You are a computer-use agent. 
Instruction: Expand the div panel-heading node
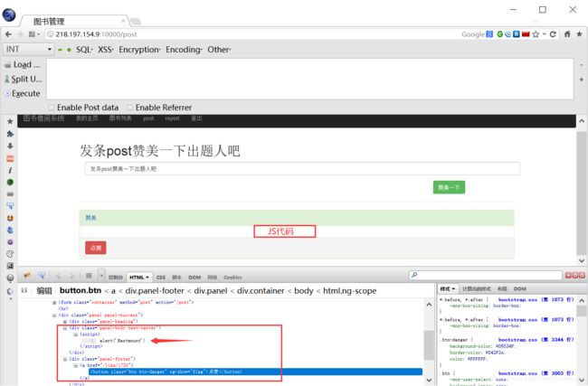65,322
